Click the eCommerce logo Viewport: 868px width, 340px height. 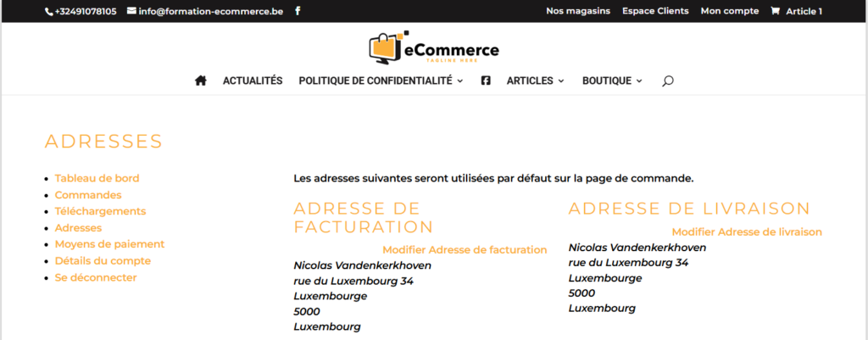coord(434,47)
